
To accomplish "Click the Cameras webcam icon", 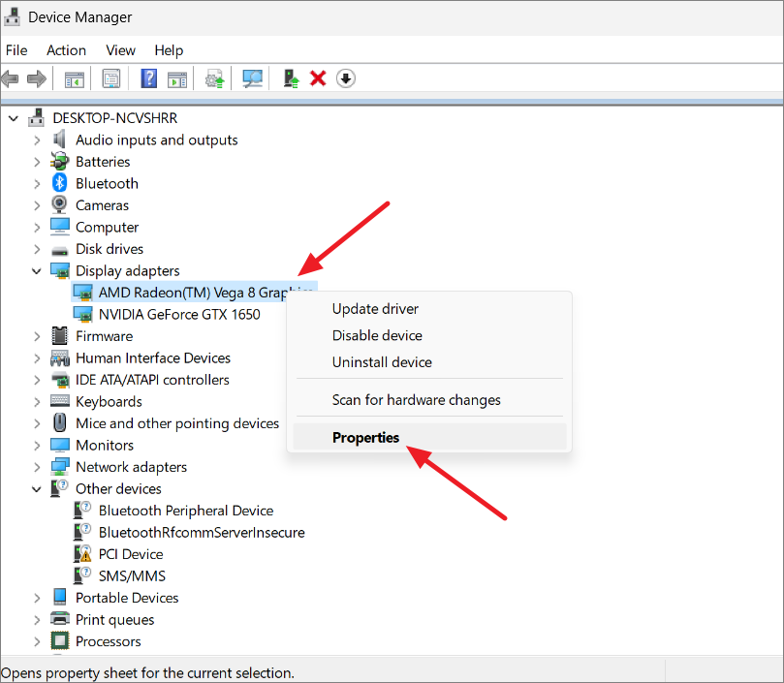I will tap(59, 205).
